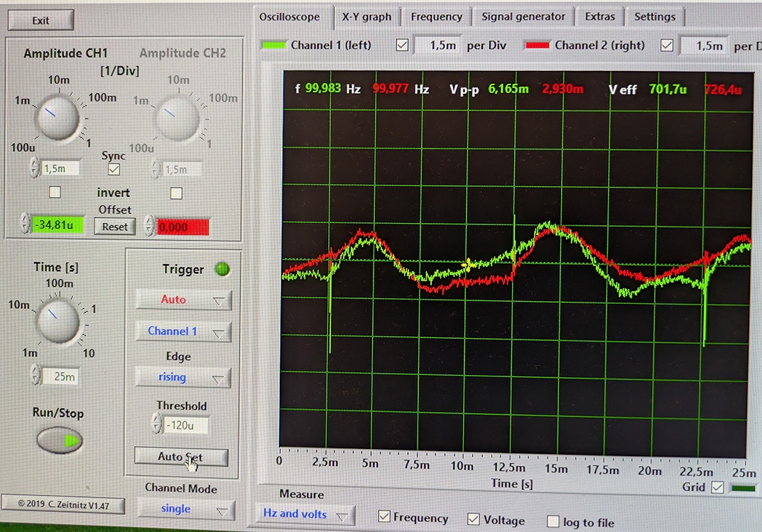Enable invert checkbox for CH1
762x532 pixels.
point(55,192)
